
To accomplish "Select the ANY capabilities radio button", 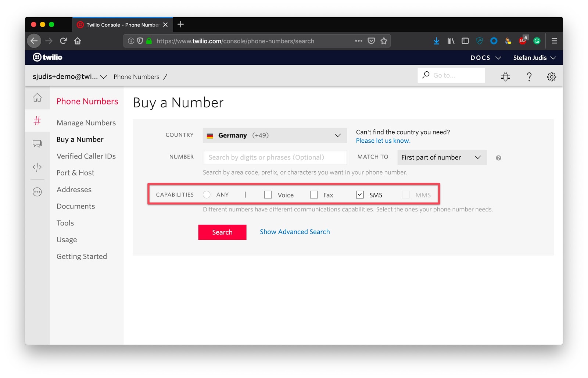I will (x=207, y=195).
